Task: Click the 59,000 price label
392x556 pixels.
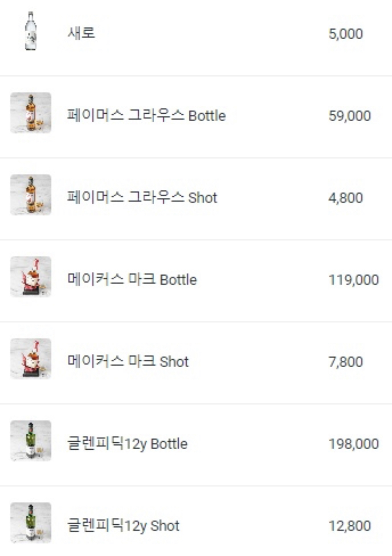Action: [x=349, y=116]
